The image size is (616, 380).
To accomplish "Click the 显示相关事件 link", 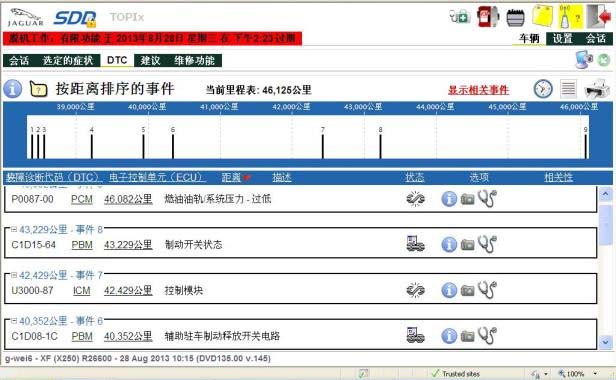I will (478, 90).
